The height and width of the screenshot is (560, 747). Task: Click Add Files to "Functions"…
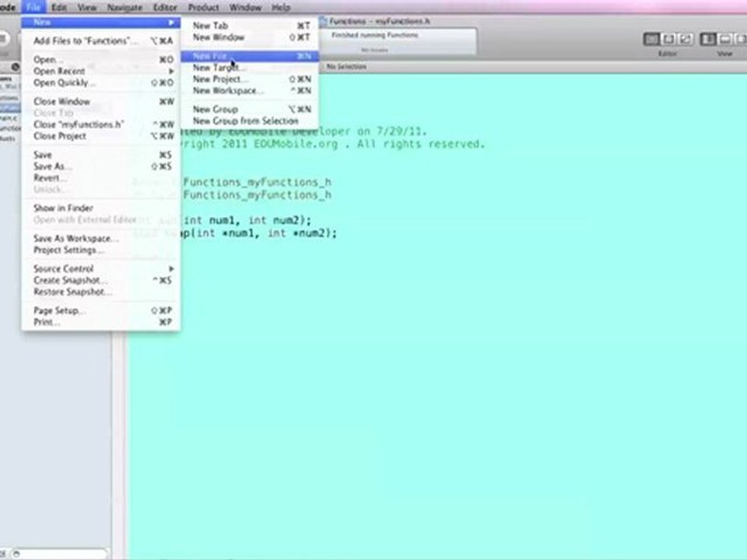(x=101, y=41)
